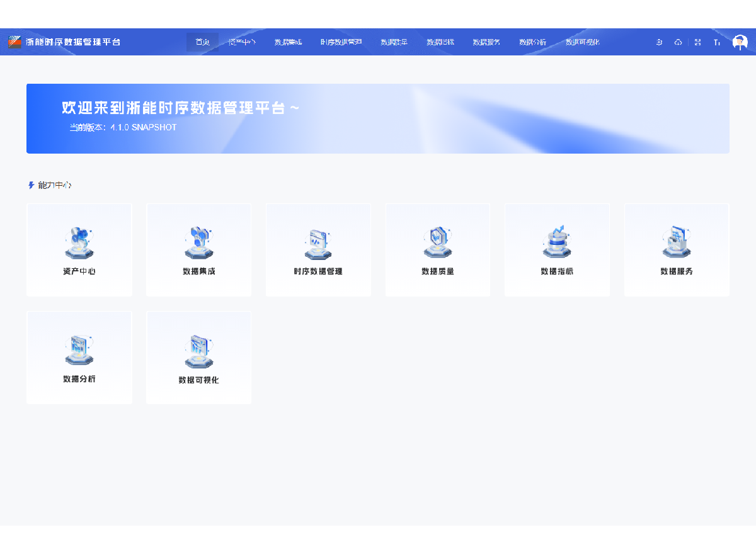Open the 数据可视化 capability card
Image resolution: width=756 pixels, height=554 pixels.
(198, 358)
